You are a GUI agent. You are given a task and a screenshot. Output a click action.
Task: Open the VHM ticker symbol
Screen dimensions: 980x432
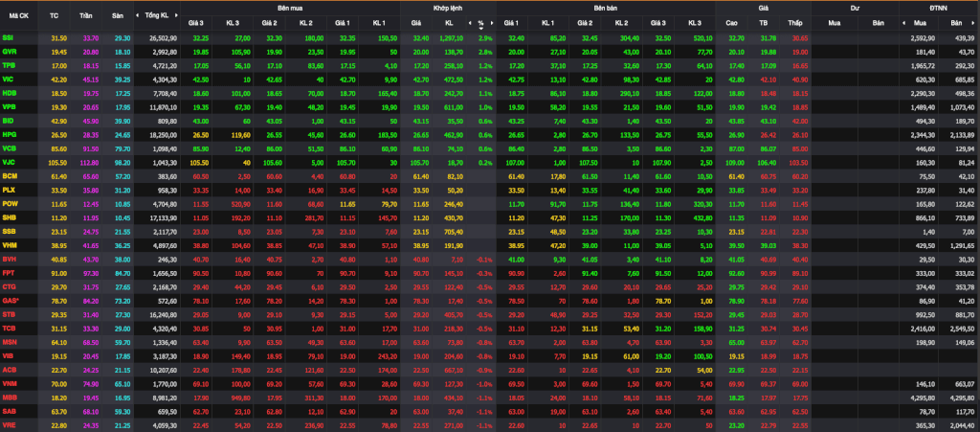pyautogui.click(x=9, y=244)
